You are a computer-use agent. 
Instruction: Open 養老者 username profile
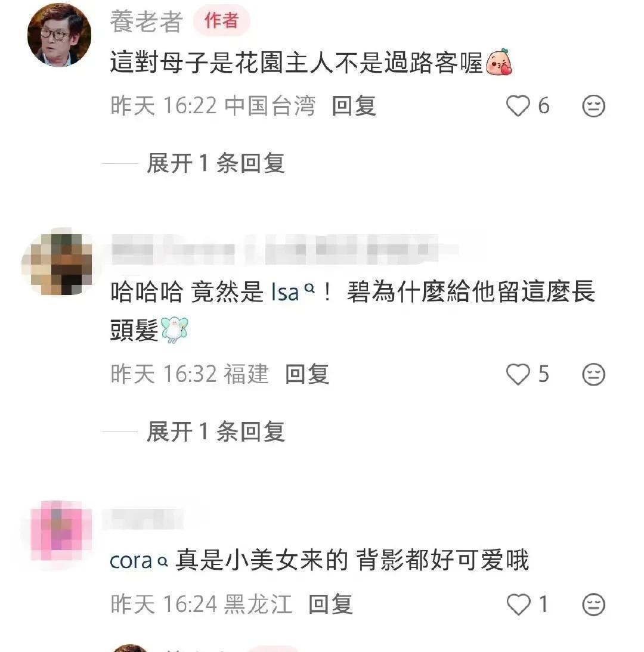147,21
